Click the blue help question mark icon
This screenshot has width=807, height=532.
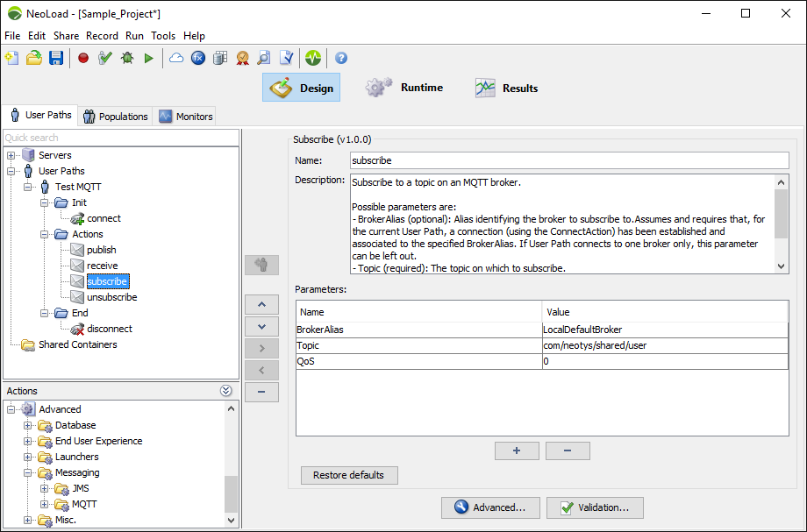click(x=341, y=58)
